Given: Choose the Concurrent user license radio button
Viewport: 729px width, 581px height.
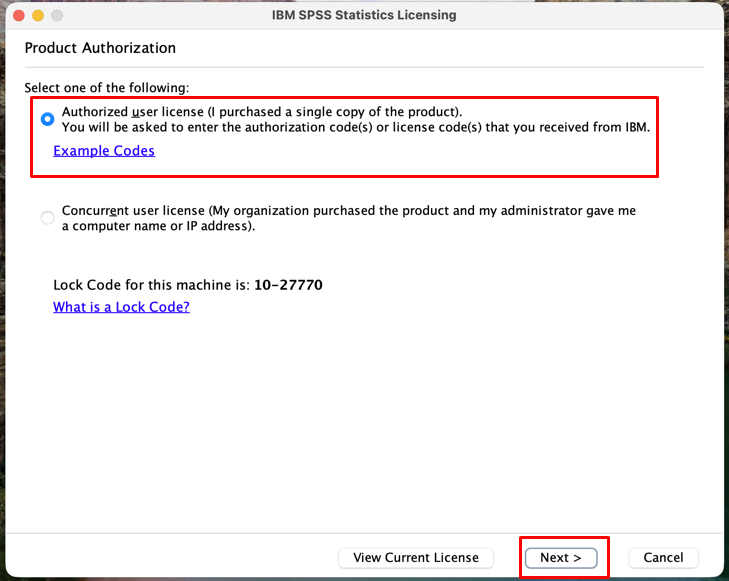Looking at the screenshot, I should pos(47,218).
